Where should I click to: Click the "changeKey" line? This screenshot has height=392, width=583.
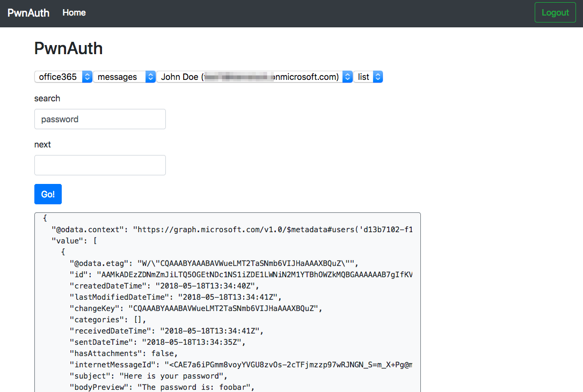tap(195, 308)
